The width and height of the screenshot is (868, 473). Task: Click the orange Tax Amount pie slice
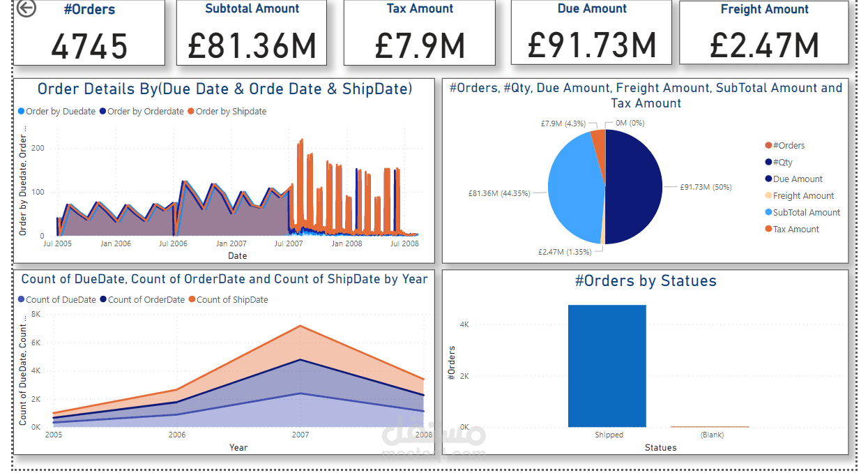pos(598,143)
